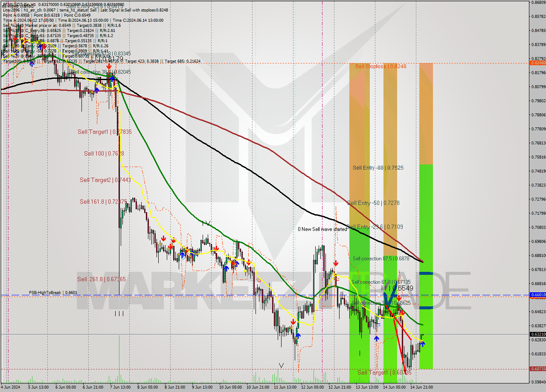This screenshot has width=546, height=392.
Task: Click the '0.6549' wave point label
Action: (x=402, y=288)
